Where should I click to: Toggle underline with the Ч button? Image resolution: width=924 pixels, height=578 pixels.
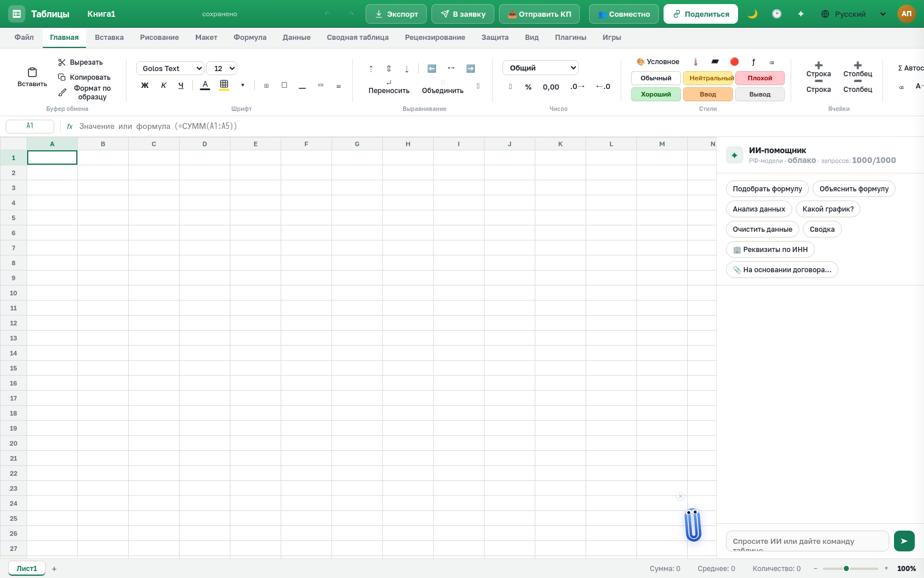click(181, 86)
